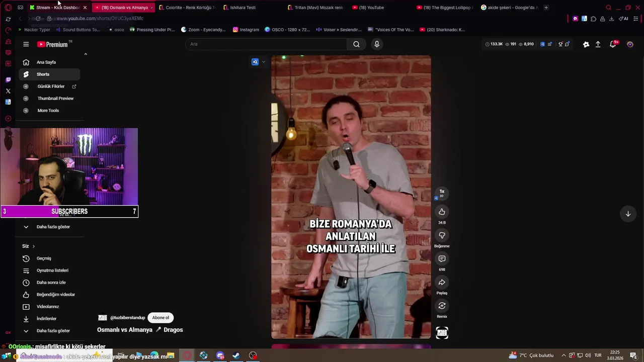Screen dimensions: 644x362
Task: Open Oynatma listeleri
Action: (x=49, y=270)
